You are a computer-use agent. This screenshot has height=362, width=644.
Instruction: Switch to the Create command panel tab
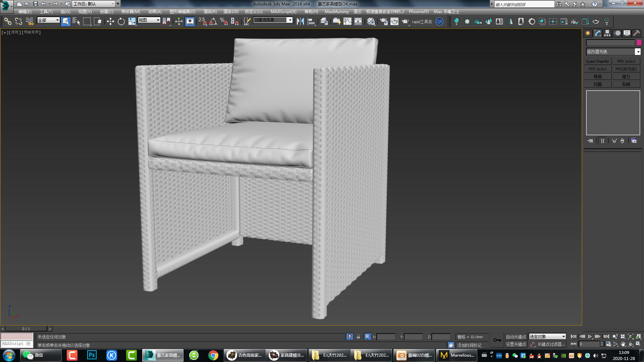[x=588, y=33]
